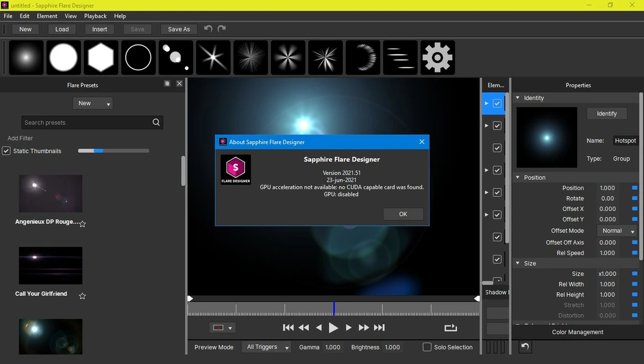644x364 pixels.
Task: Open the Edit menu
Action: click(x=25, y=16)
